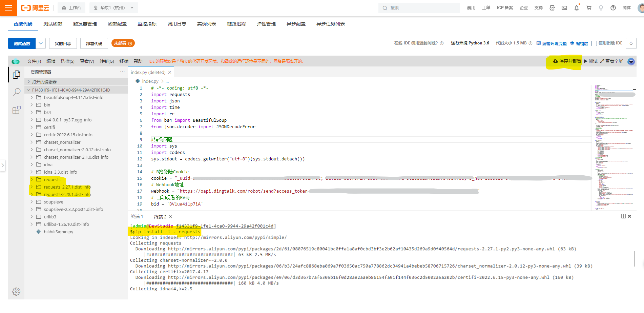644x313 pixels.
Task: Click the 测试 run play button in IDE toolbar
Action: pyautogui.click(x=591, y=61)
